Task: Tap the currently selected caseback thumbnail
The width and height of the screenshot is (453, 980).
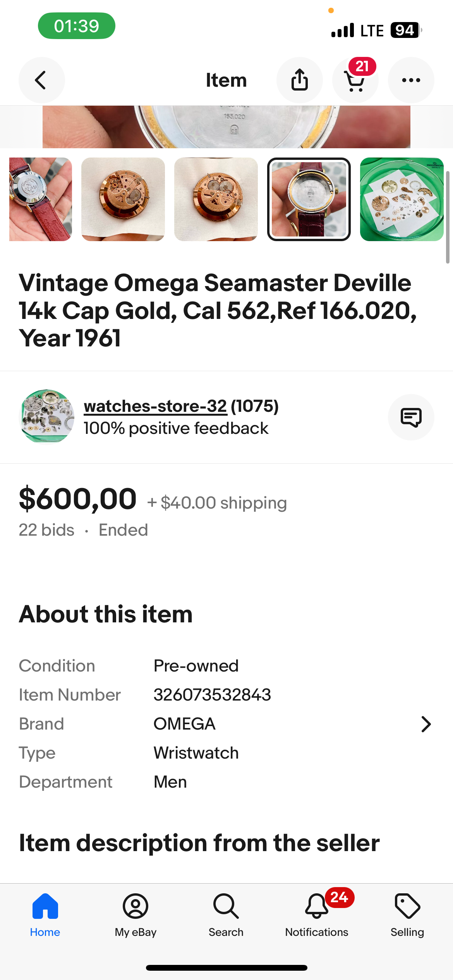Action: pyautogui.click(x=309, y=199)
